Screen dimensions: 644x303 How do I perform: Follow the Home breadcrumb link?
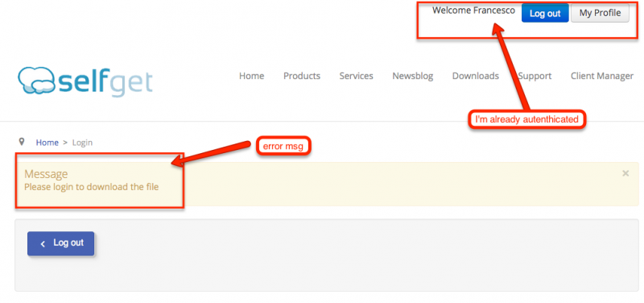47,143
